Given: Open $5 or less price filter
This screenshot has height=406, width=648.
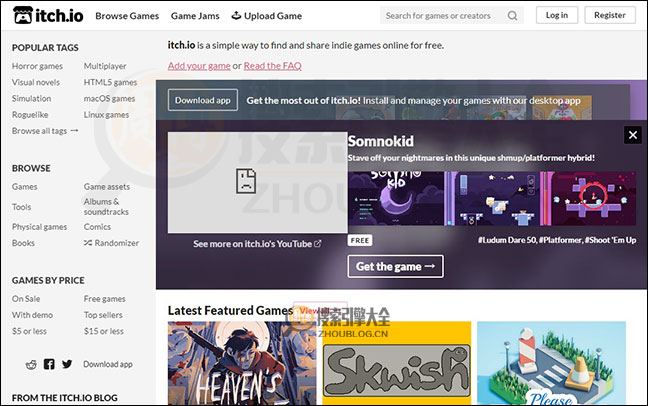Looking at the screenshot, I should point(29,331).
